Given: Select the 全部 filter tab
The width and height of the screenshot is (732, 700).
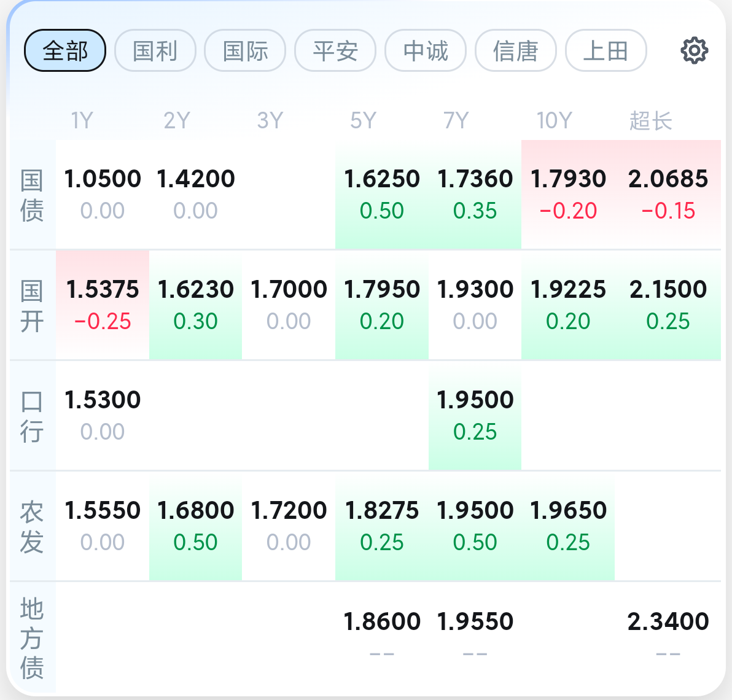Looking at the screenshot, I should [65, 50].
